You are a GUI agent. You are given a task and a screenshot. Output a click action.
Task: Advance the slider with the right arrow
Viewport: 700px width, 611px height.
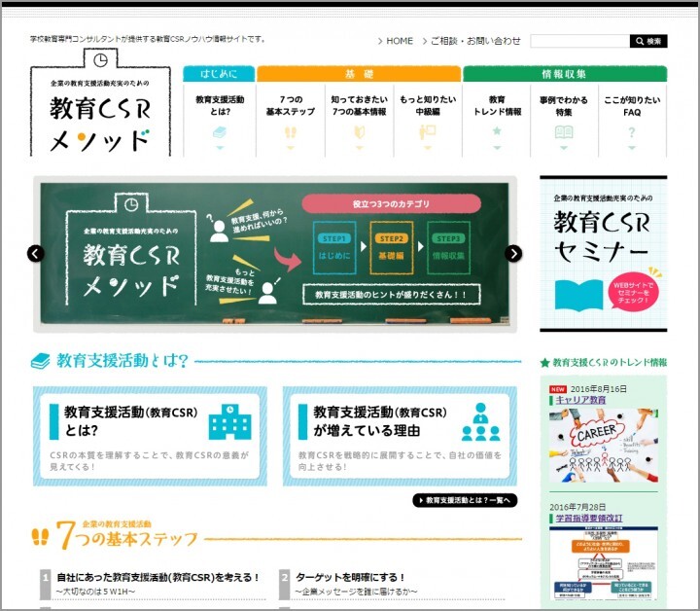click(x=513, y=254)
